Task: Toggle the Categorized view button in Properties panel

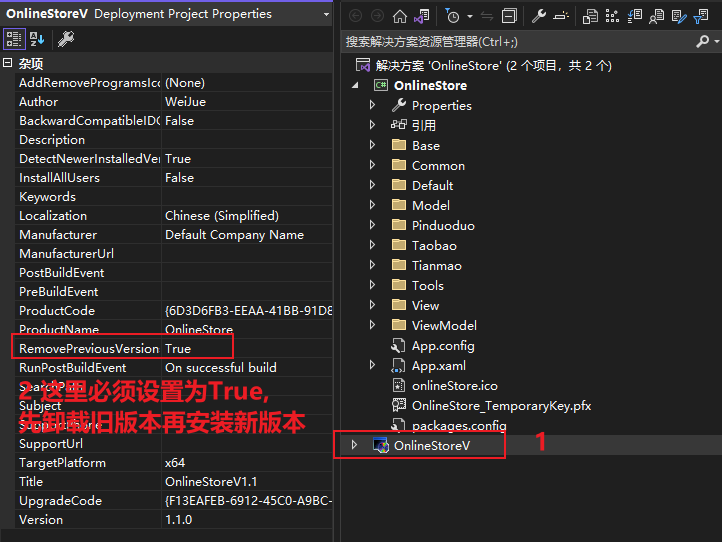Action: click(x=14, y=39)
